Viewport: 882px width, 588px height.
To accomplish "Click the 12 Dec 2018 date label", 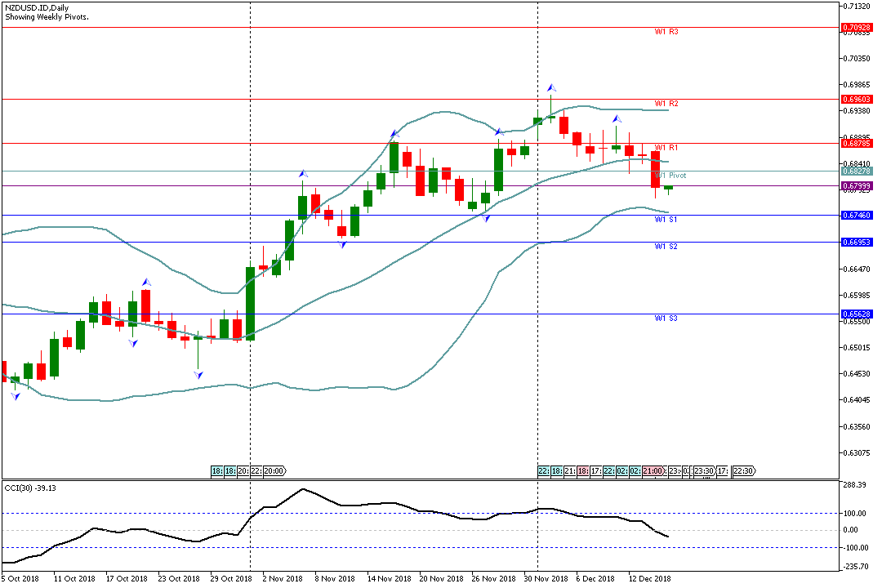I will click(x=650, y=579).
